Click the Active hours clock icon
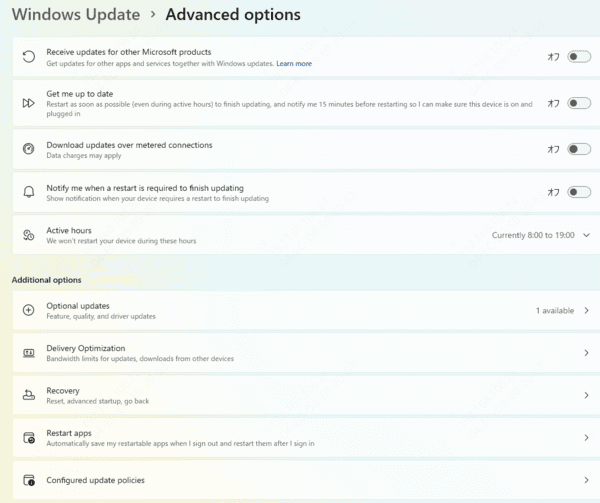Image resolution: width=600 pixels, height=503 pixels. point(29,235)
